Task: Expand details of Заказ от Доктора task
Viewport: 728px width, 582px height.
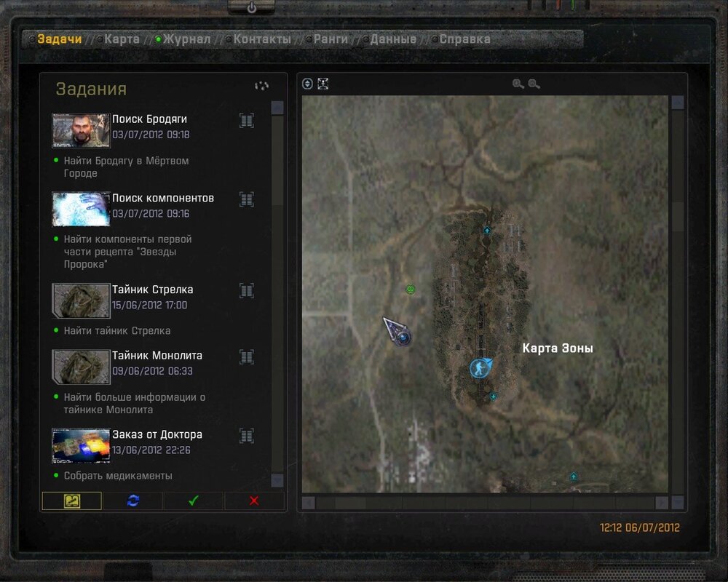Action: 247,436
